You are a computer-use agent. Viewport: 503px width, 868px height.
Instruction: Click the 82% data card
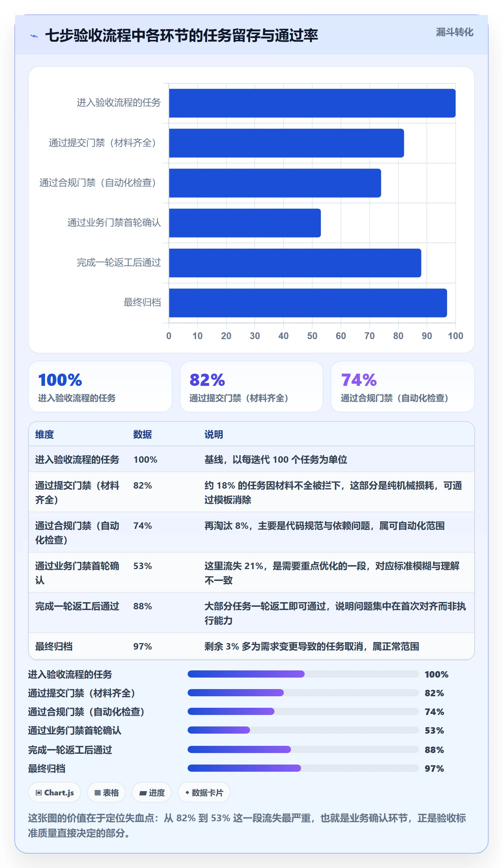click(251, 387)
